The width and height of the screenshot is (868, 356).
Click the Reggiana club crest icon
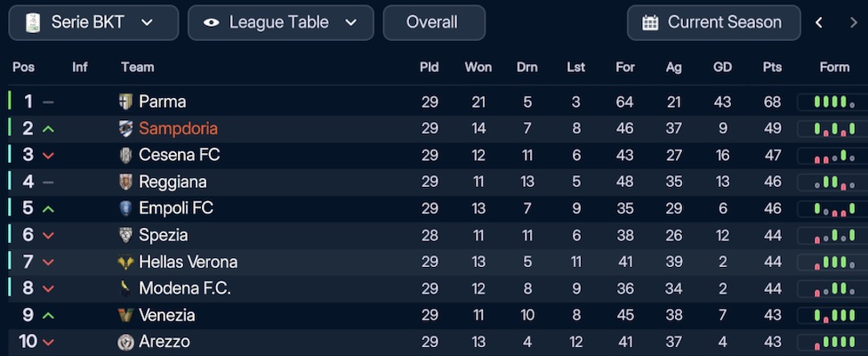point(125,182)
